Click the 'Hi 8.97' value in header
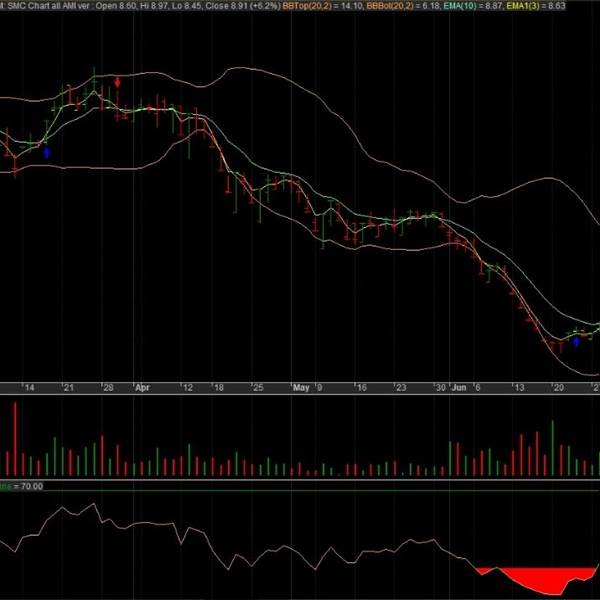600x600 pixels. point(154,6)
